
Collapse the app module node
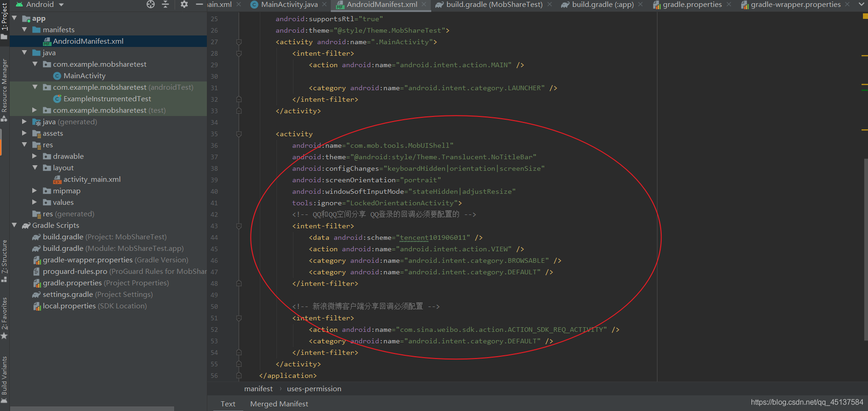click(x=14, y=18)
